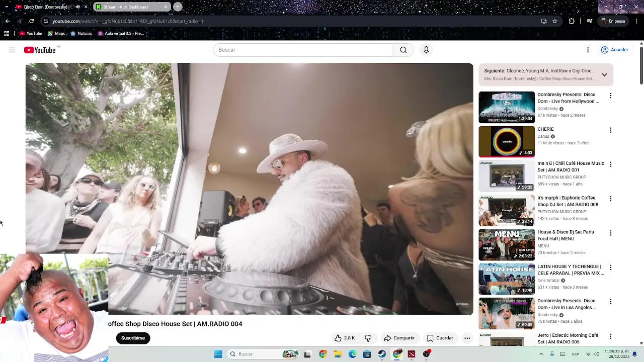Click the search magnifier button
This screenshot has height=362, width=644.
[x=404, y=50]
